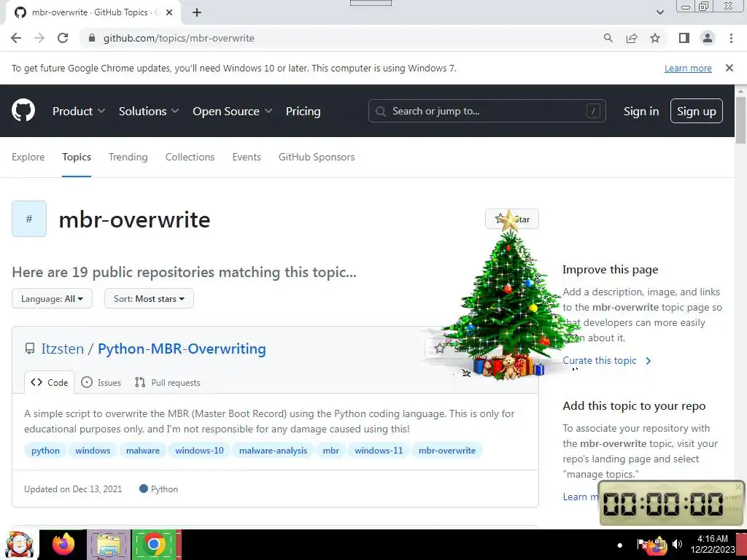Screen dimensions: 747x560
Task: Click the windows-11 topic tag
Action: pos(379,451)
